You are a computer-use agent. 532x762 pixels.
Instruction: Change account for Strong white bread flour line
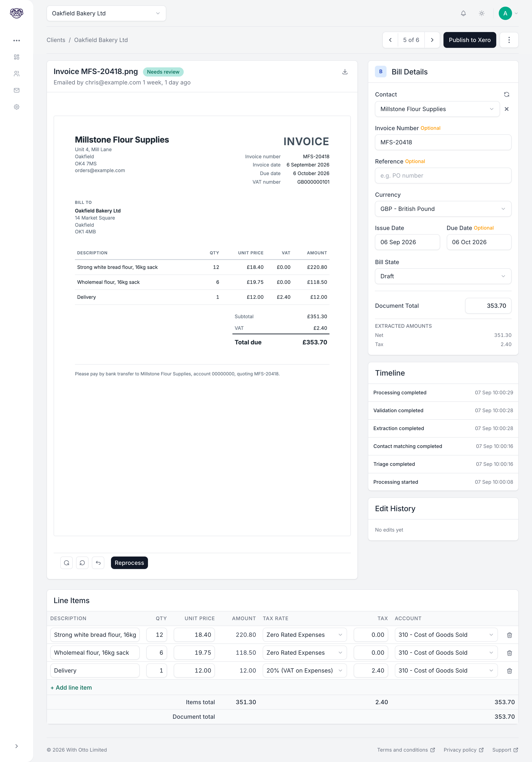(446, 635)
